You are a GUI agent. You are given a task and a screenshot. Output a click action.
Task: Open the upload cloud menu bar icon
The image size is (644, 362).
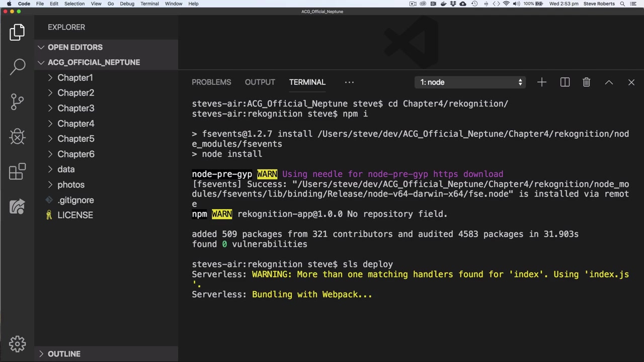point(464,4)
